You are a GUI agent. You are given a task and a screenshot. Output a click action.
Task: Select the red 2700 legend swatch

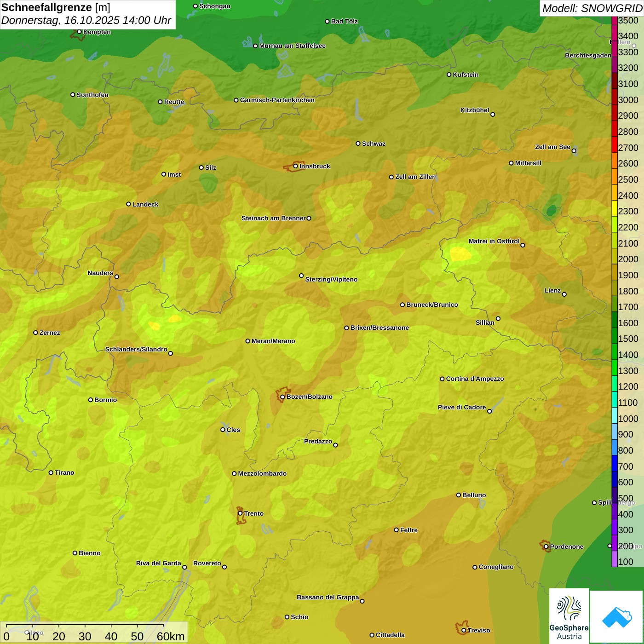tap(615, 144)
